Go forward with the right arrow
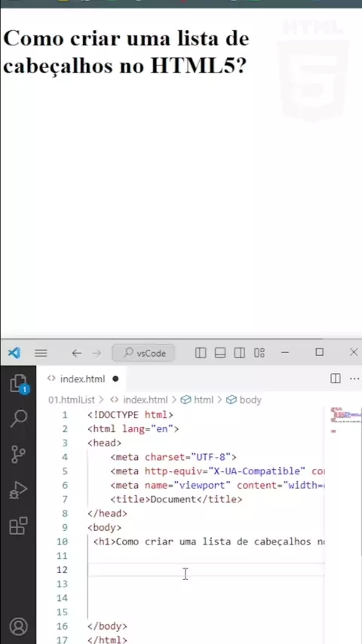The image size is (362, 644). (97, 353)
